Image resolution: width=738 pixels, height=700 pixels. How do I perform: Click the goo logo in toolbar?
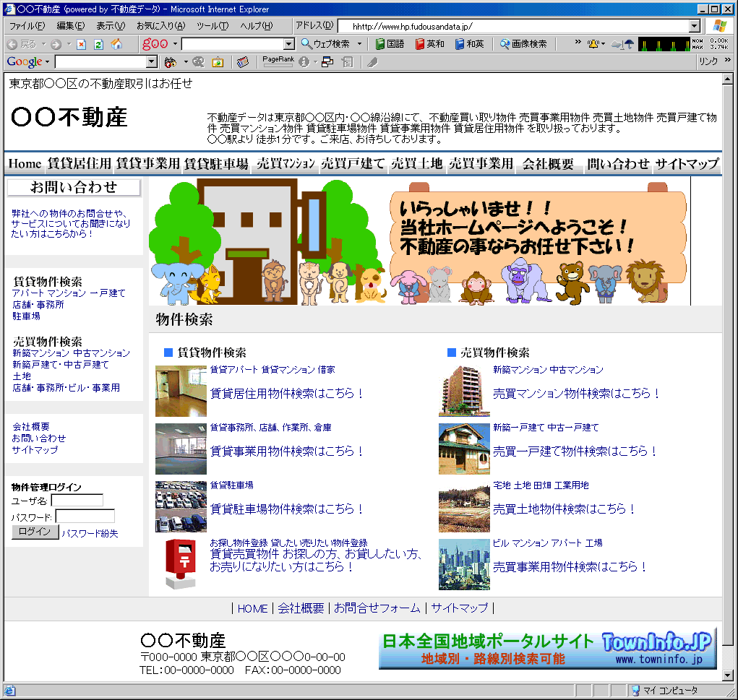click(x=155, y=44)
